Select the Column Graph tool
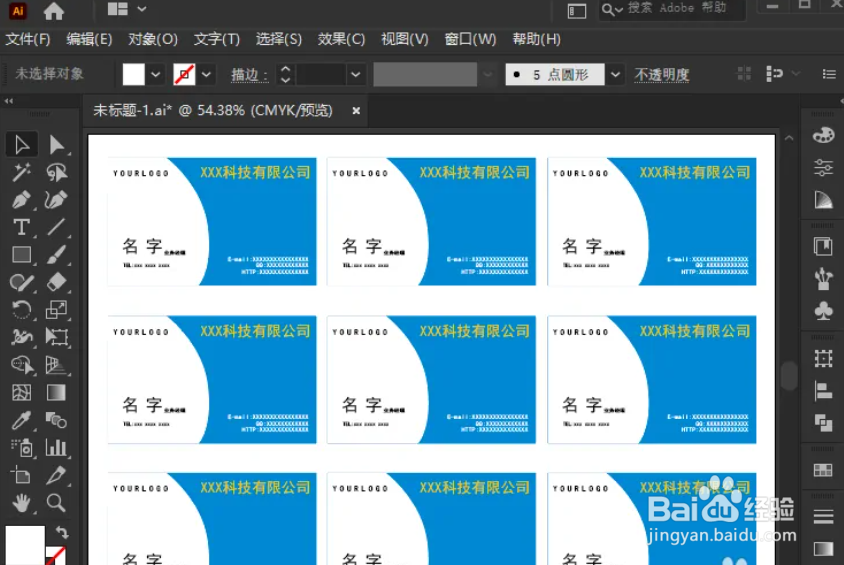Viewport: 844px width, 565px height. point(57,448)
